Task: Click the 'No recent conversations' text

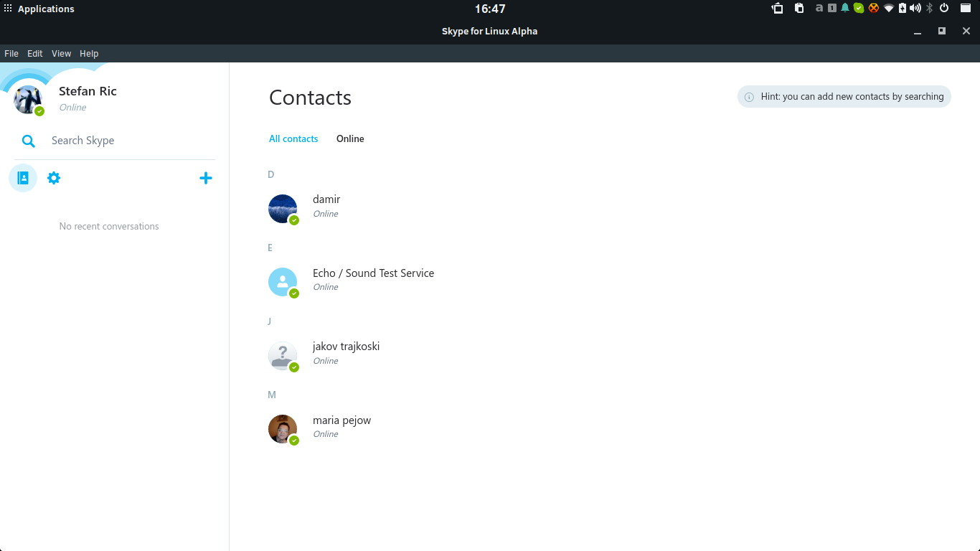Action: point(109,227)
